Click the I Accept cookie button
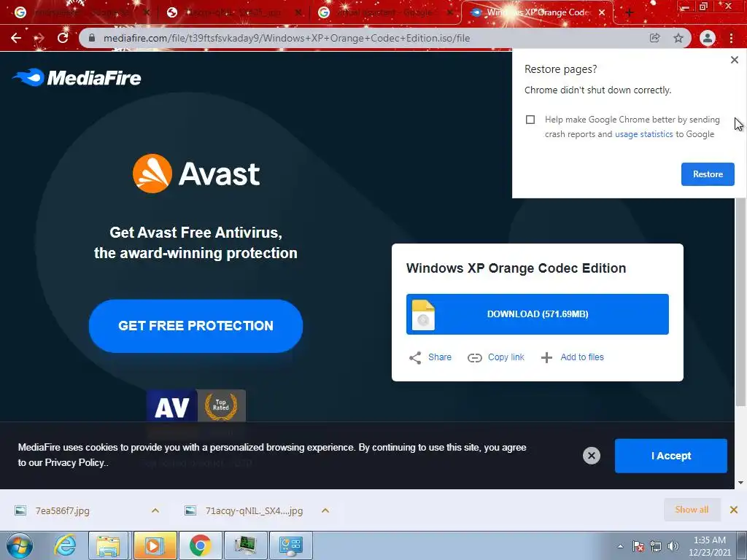This screenshot has width=747, height=560. 671,456
